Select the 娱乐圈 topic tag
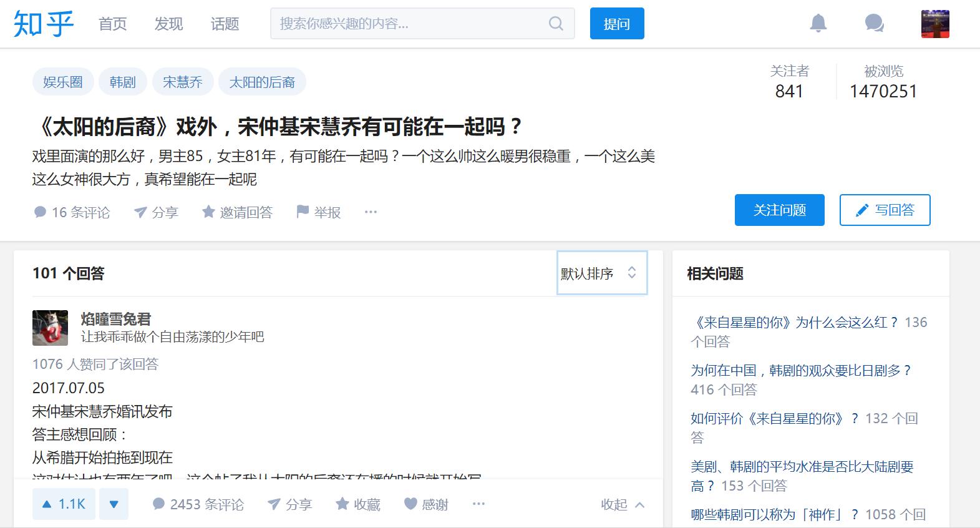The image size is (980, 528). (x=63, y=82)
